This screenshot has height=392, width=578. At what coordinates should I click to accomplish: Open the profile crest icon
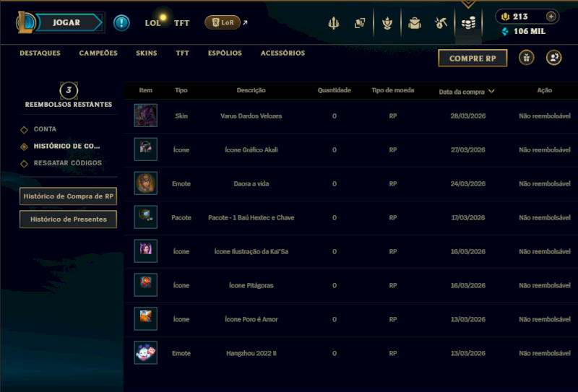tap(387, 23)
